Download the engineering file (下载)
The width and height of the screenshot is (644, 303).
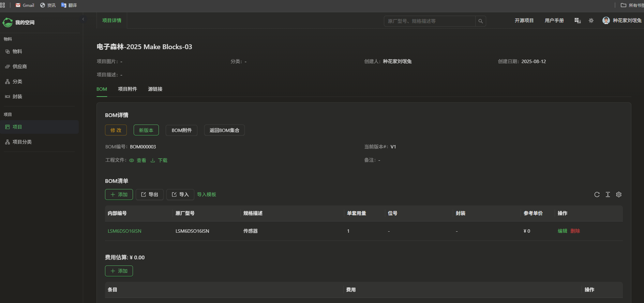[159, 160]
